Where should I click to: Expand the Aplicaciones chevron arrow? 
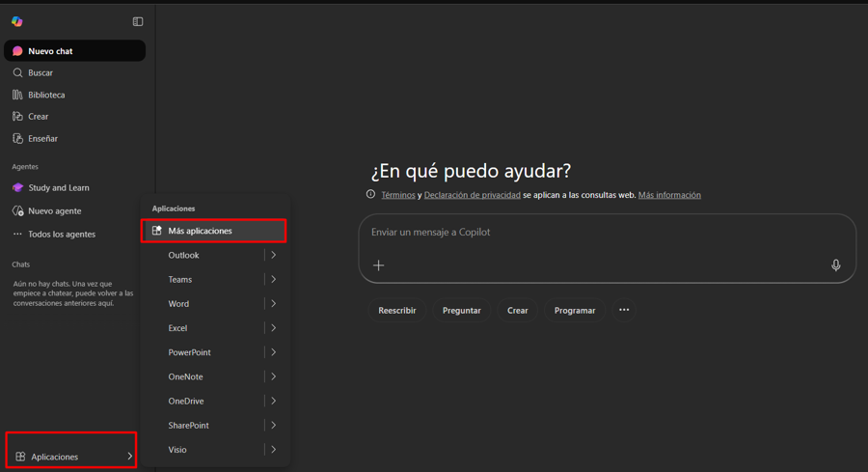[129, 457]
